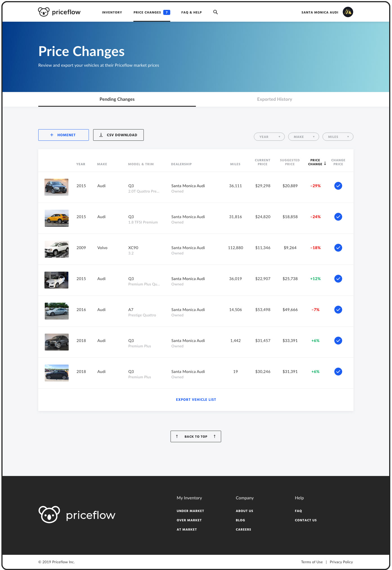Click the 112,880 miles value
The width and height of the screenshot is (392, 570).
point(236,248)
